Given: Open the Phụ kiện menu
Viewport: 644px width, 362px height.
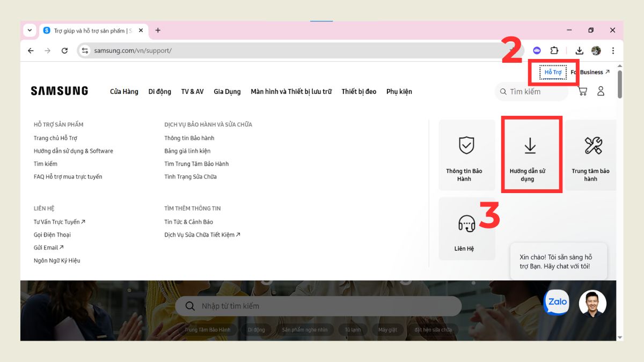Looking at the screenshot, I should (399, 92).
